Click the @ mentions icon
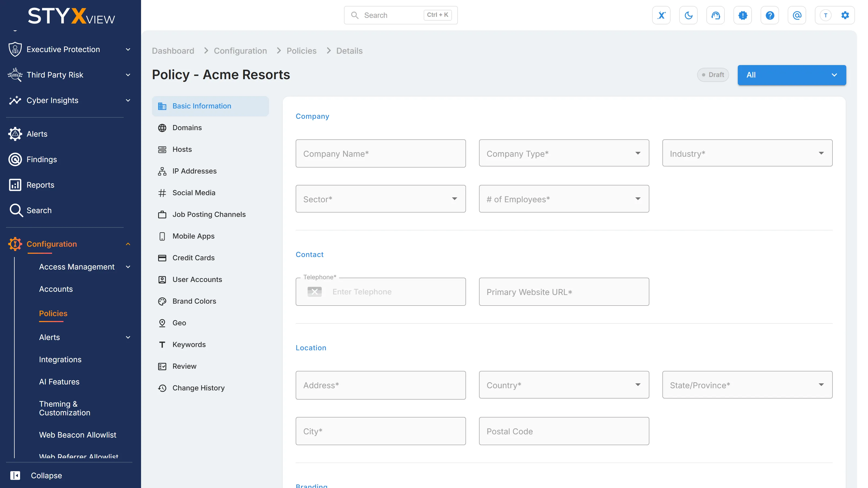868x488 pixels. click(x=797, y=15)
